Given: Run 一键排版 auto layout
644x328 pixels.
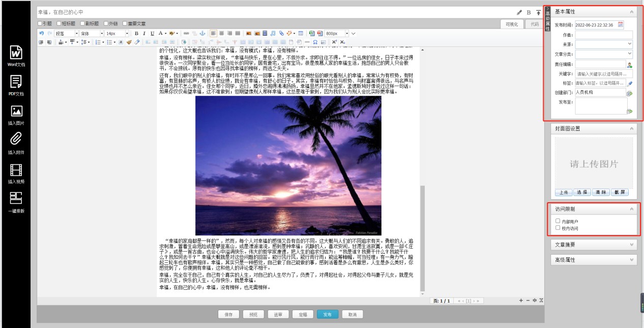Looking at the screenshot, I should (x=15, y=202).
